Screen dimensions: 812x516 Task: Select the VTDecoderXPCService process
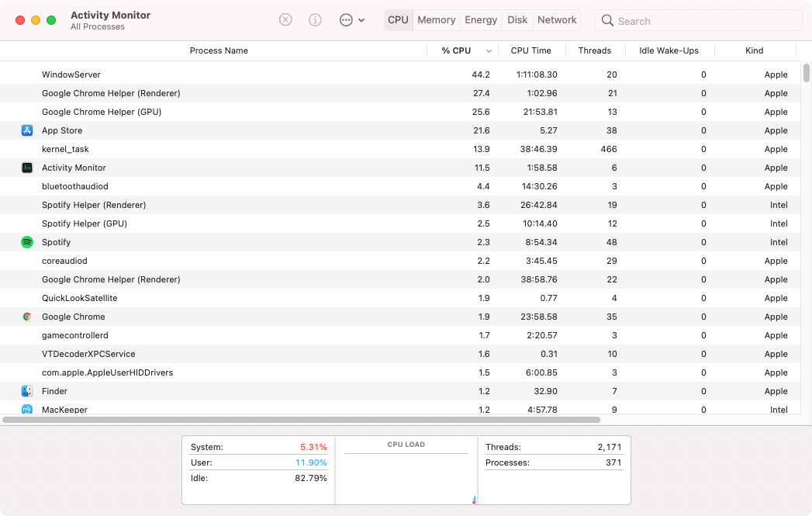tap(399, 354)
